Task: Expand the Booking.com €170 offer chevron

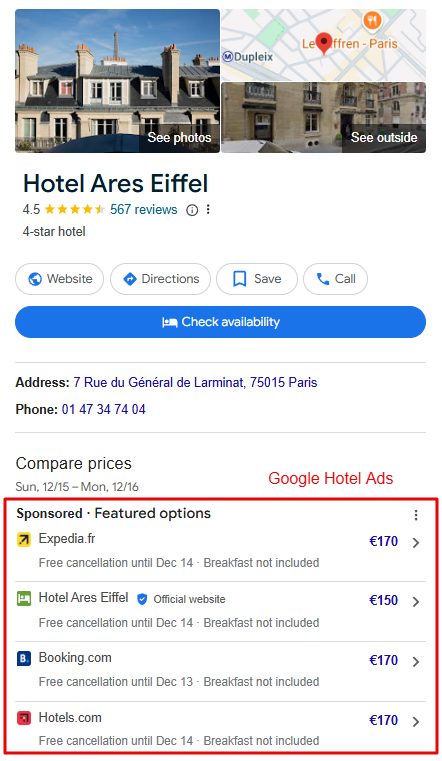Action: 416,662
